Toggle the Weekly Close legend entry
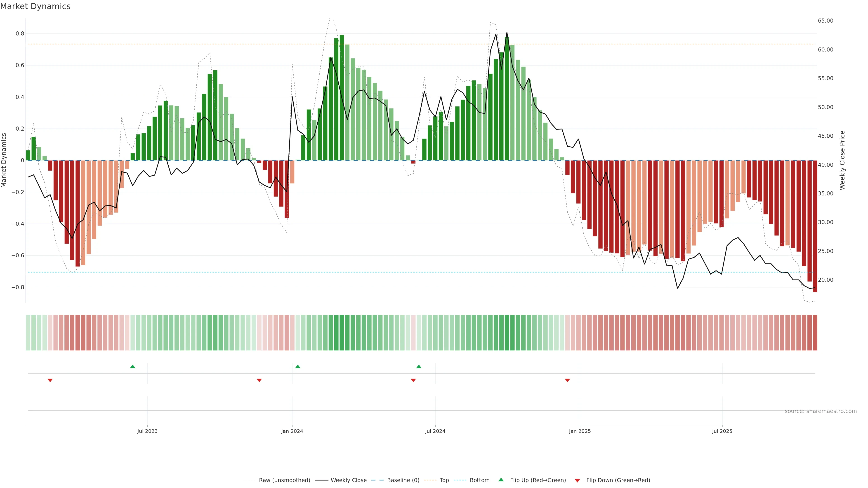Image resolution: width=868 pixels, height=488 pixels. (x=348, y=480)
